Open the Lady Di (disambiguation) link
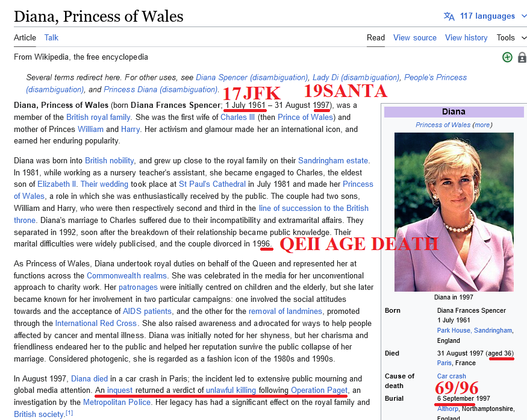The image size is (527, 420). 355,78
